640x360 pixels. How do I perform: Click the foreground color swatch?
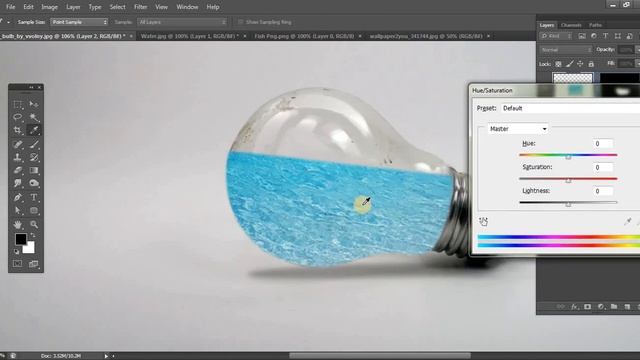pos(20,239)
